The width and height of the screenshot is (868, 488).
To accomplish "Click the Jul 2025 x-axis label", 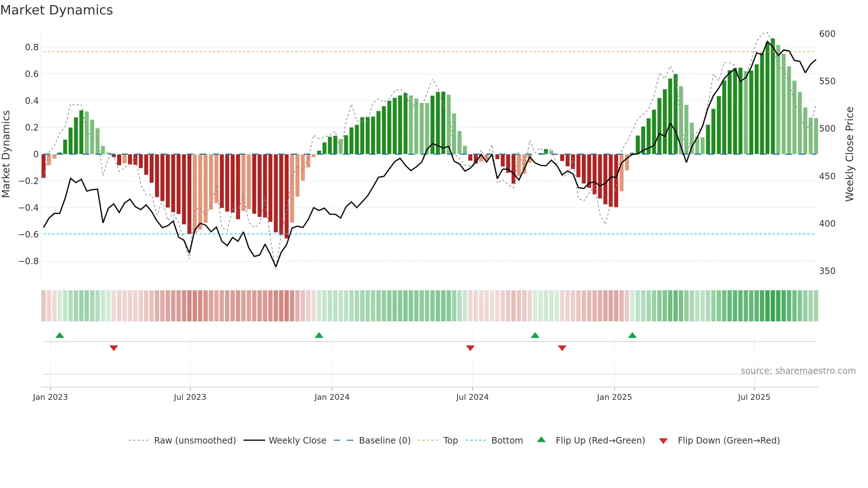I will (x=754, y=397).
